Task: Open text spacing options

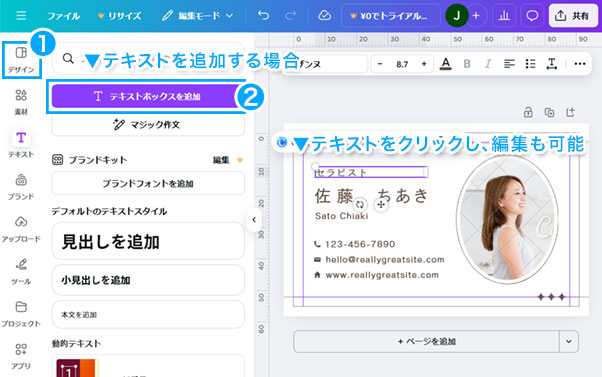Action: [x=552, y=64]
